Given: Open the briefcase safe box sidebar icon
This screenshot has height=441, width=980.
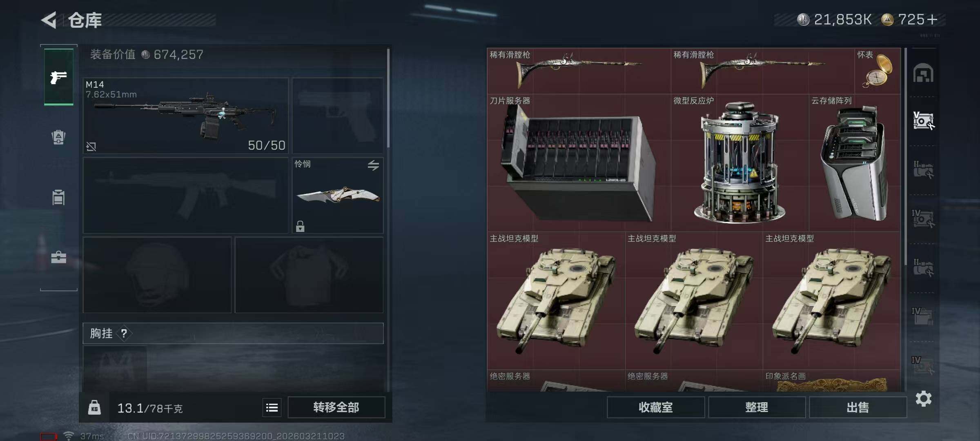Looking at the screenshot, I should pos(58,257).
